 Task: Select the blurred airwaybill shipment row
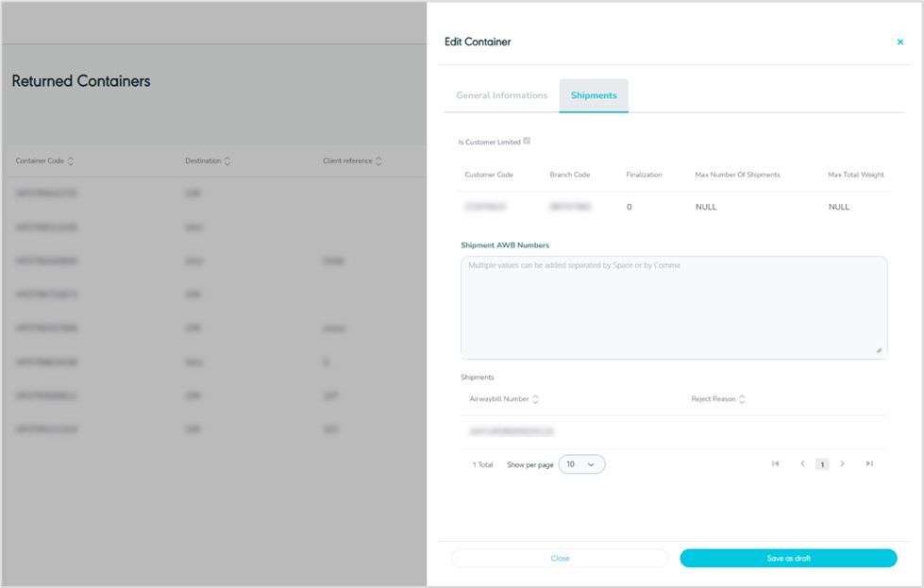(x=511, y=431)
